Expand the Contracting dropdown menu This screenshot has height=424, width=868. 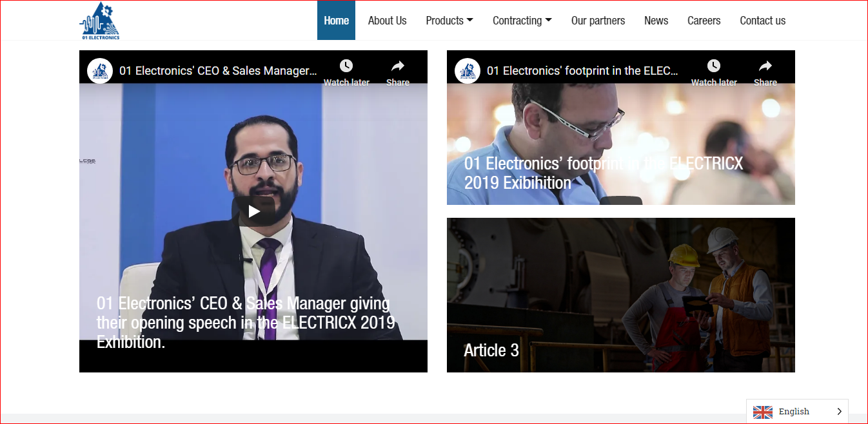(x=522, y=21)
